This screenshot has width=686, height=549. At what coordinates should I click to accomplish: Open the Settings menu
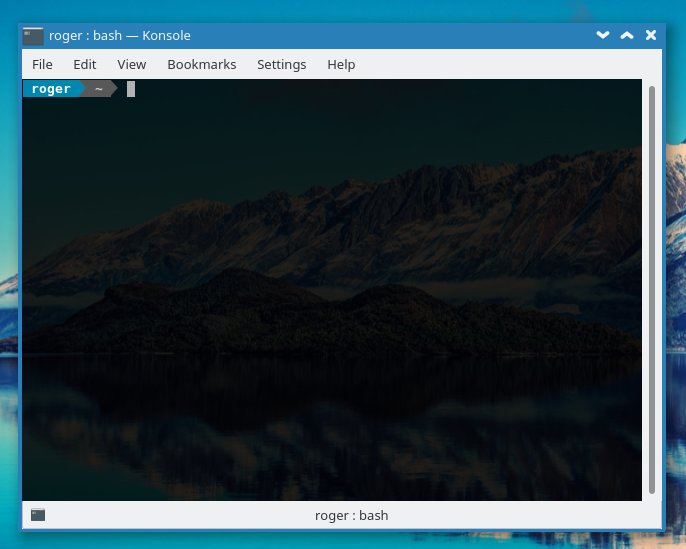281,64
